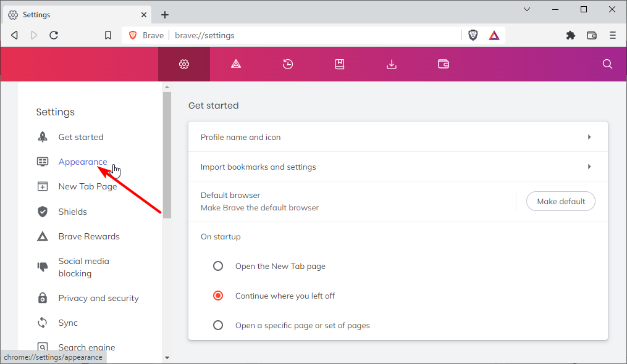
Task: Open Get started in the sidebar
Action: click(81, 137)
